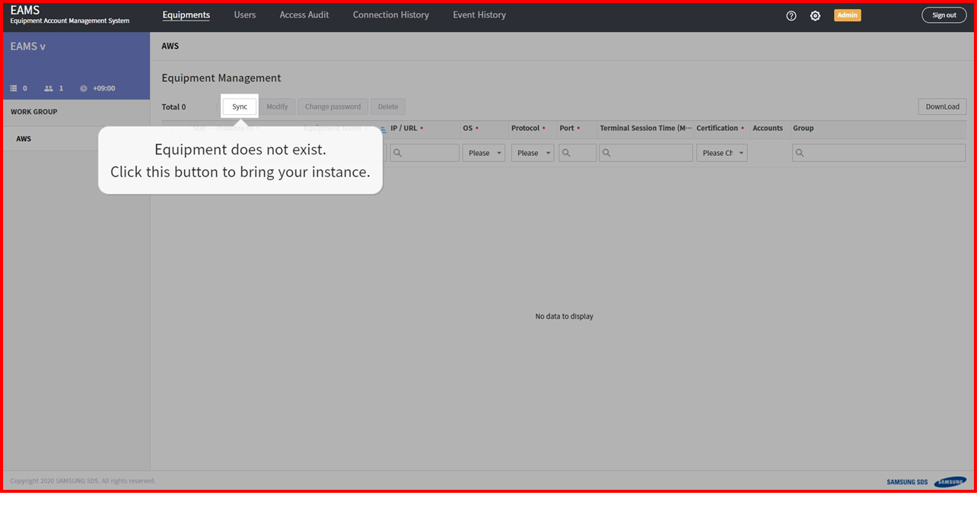The height and width of the screenshot is (524, 980).
Task: Click the users count icon in sidebar
Action: coord(49,88)
